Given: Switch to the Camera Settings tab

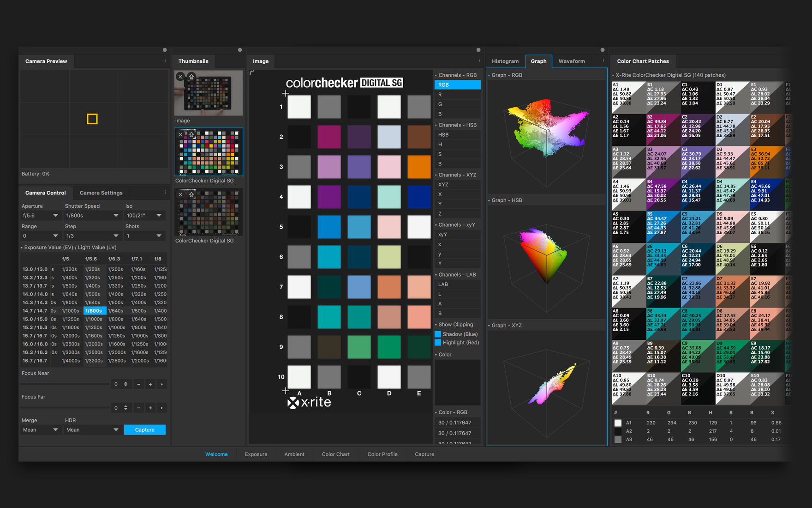Looking at the screenshot, I should pyautogui.click(x=101, y=193).
